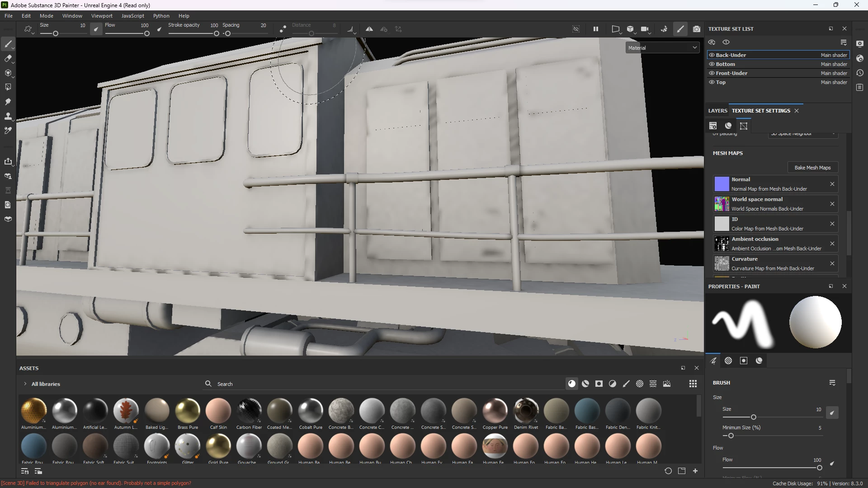The image size is (868, 488).
Task: Click the Bake Mesh Maps button
Action: click(x=812, y=168)
